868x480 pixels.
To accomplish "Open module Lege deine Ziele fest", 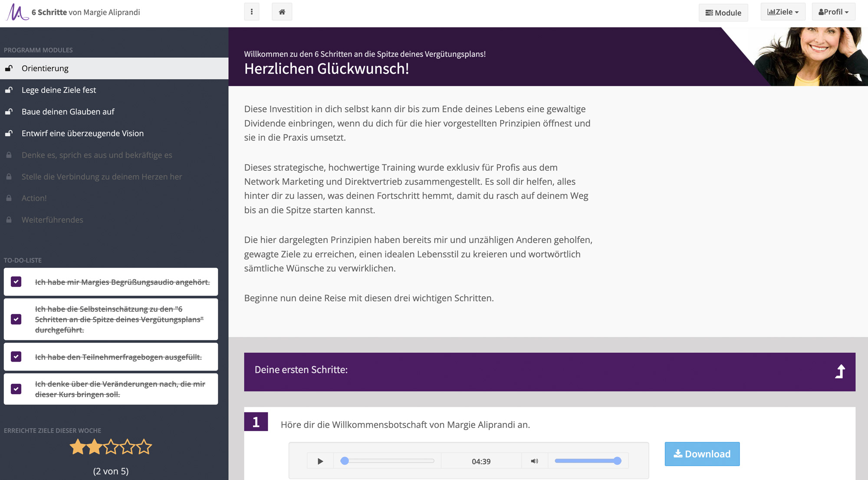I will [x=114, y=90].
